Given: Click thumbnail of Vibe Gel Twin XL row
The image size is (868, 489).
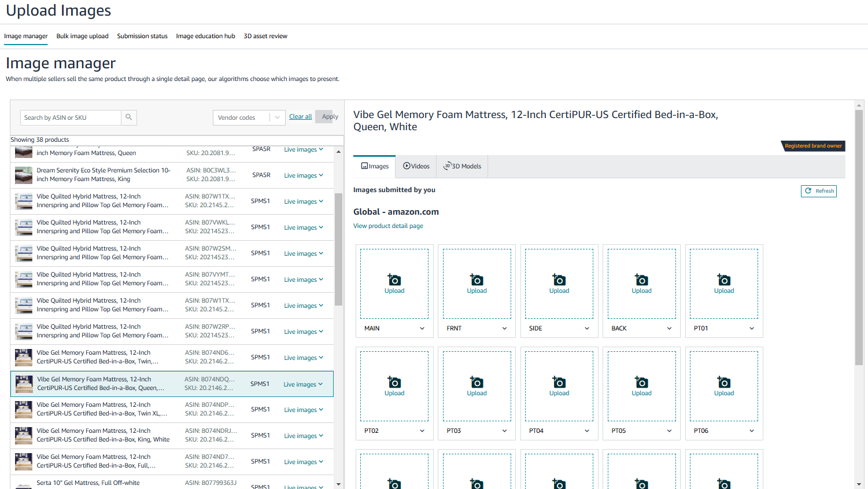Looking at the screenshot, I should click(x=24, y=409).
